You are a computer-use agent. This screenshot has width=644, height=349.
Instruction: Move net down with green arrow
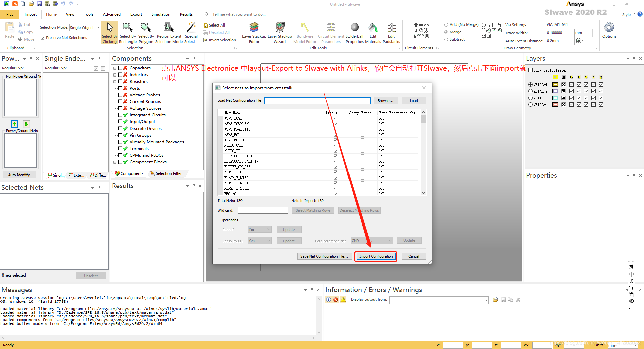pyautogui.click(x=26, y=124)
